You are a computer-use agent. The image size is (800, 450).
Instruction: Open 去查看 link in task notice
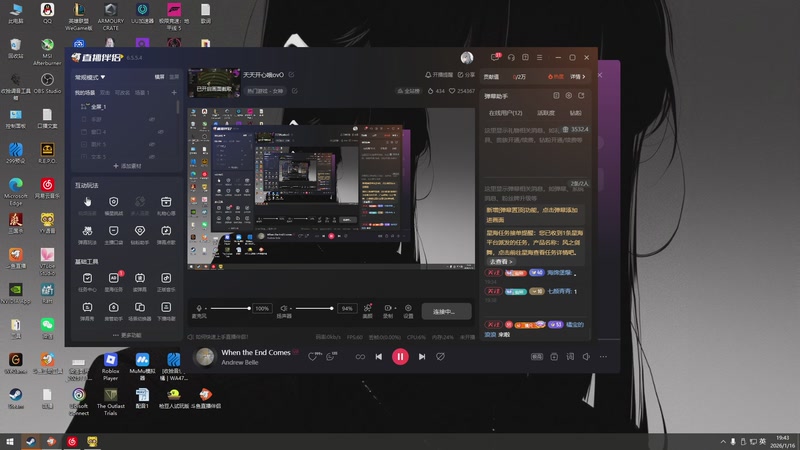pyautogui.click(x=501, y=262)
